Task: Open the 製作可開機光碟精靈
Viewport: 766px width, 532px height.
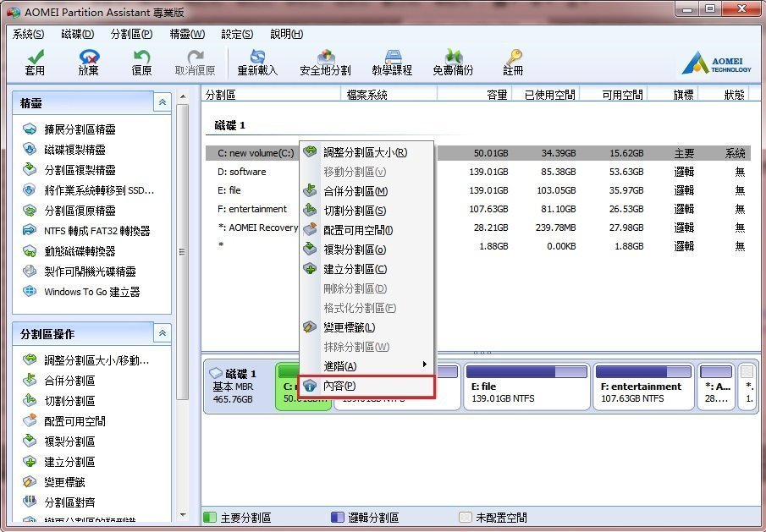Action: [x=80, y=271]
